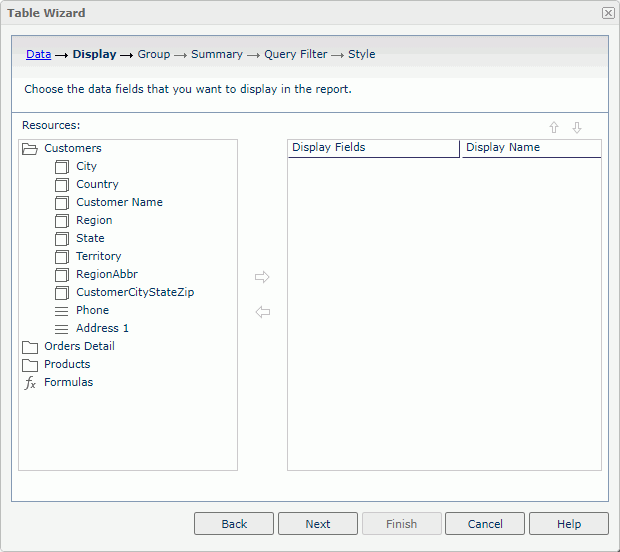Screen dimensions: 620x552
Task: Click the Address 1 detail field icon
Action: tap(61, 329)
